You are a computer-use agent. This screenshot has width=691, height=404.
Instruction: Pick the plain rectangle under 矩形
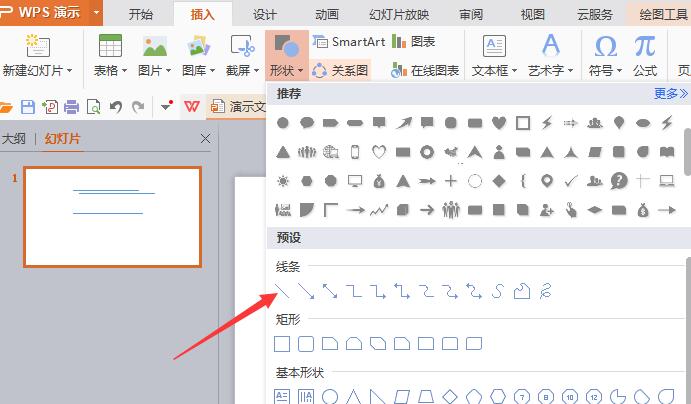point(282,344)
